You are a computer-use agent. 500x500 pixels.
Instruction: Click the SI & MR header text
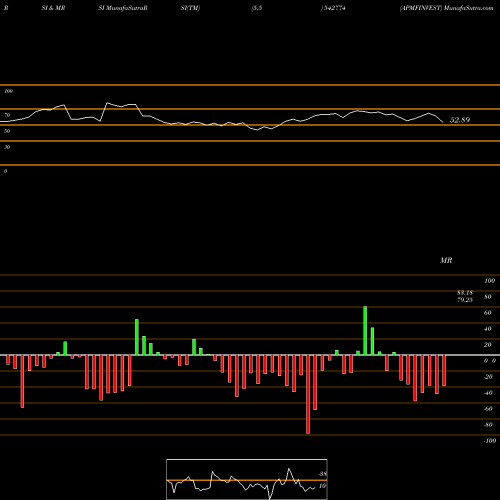[x=53, y=8]
